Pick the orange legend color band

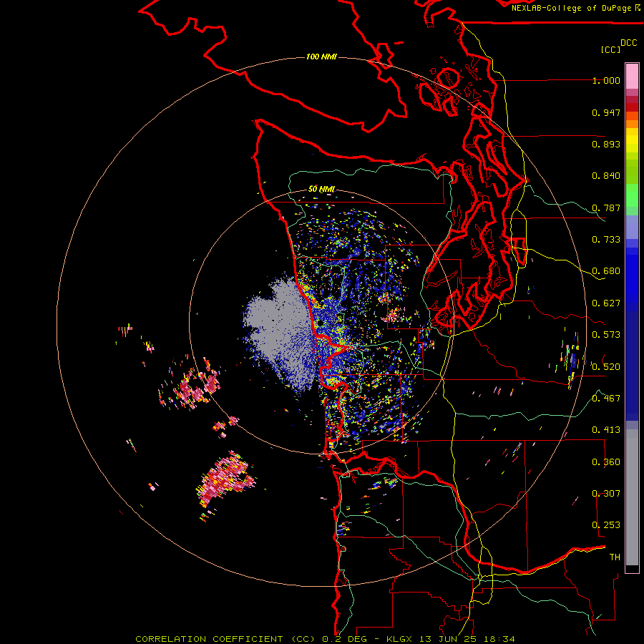pos(632,124)
